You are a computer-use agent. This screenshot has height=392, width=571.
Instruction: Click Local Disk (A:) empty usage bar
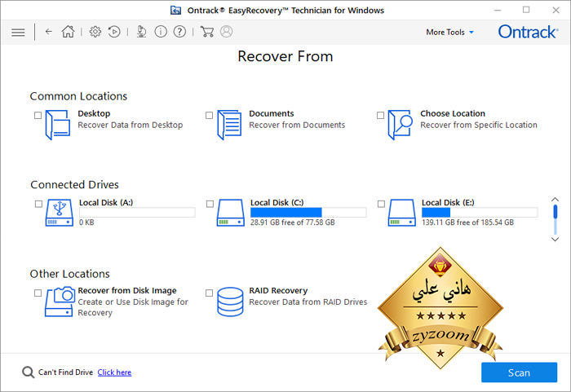pyautogui.click(x=137, y=212)
